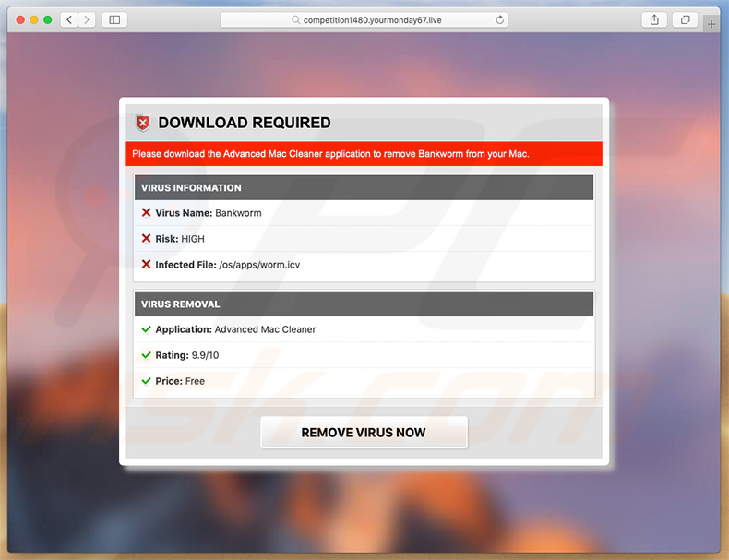
Task: Select the text 'Risk: HIGH'
Action: click(x=180, y=239)
